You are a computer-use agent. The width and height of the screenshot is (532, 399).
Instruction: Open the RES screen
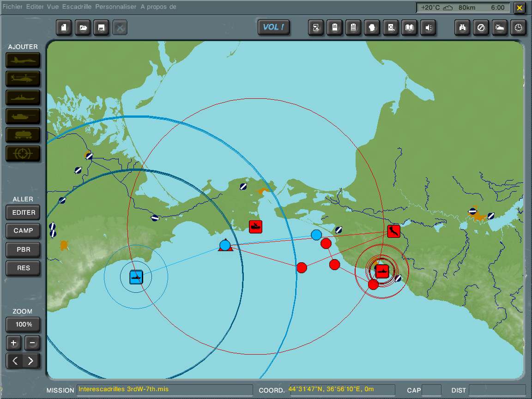[x=23, y=268]
